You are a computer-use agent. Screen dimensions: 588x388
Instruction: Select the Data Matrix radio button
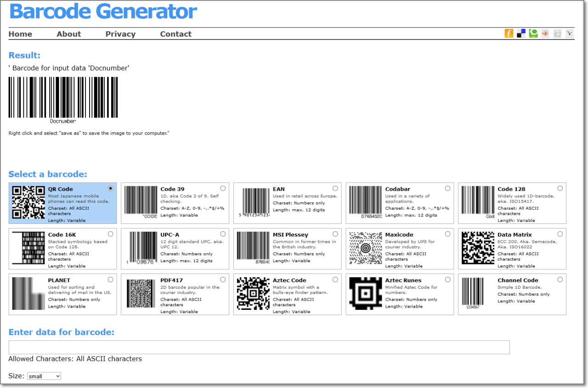pos(560,234)
